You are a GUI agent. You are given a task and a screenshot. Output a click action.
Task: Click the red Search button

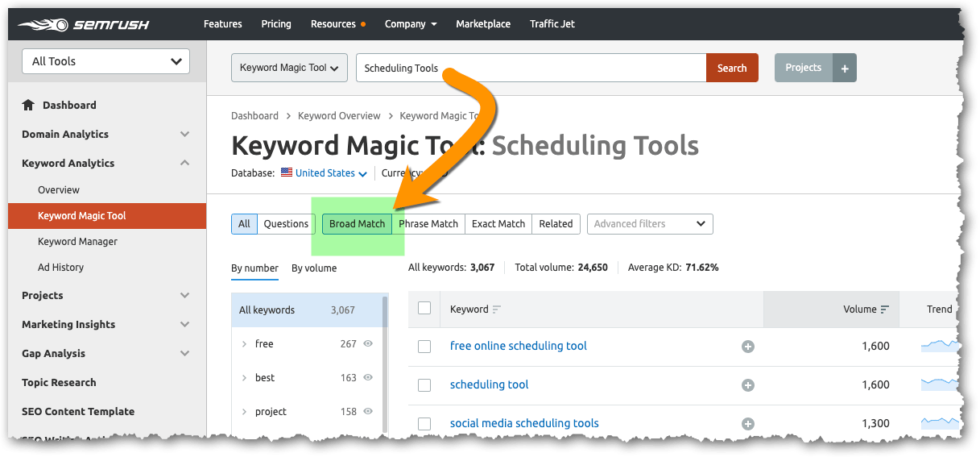(732, 69)
